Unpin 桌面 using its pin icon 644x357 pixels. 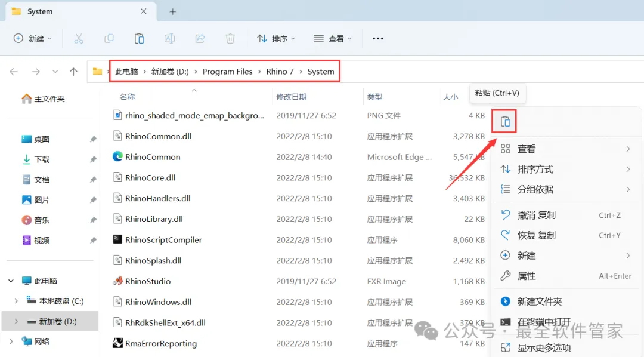[x=93, y=140]
